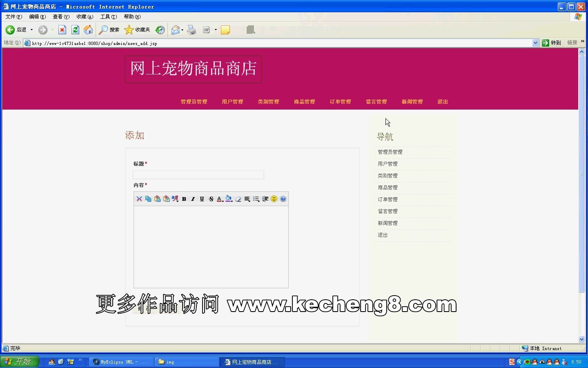Viewport: 588px width, 368px height.
Task: Toggle Underline formatting in editor
Action: (x=202, y=199)
